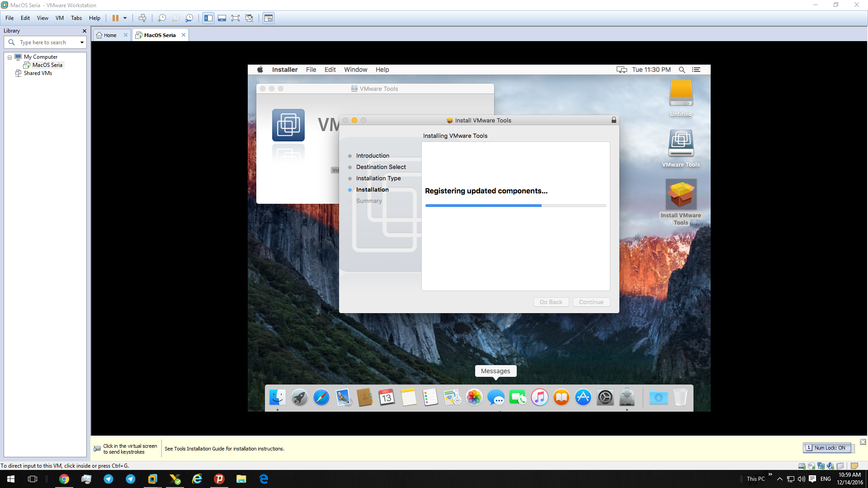Open the Windows Start menu
This screenshot has height=488, width=868.
point(11,479)
